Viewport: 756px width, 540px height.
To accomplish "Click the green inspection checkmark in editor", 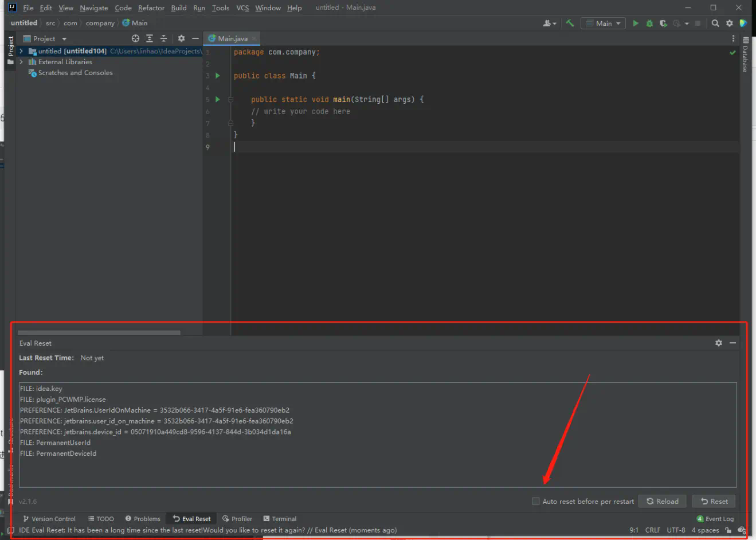I will (733, 53).
